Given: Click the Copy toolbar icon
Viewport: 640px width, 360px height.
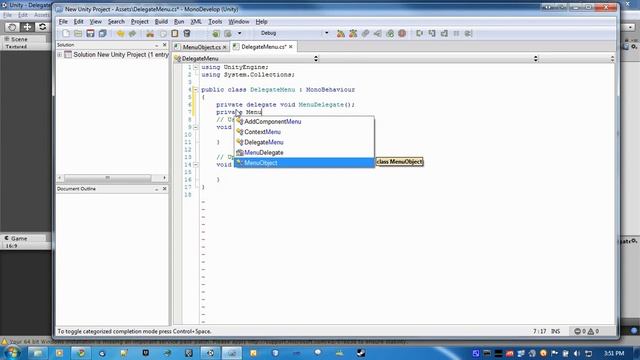Looking at the screenshot, I should click(162, 33).
